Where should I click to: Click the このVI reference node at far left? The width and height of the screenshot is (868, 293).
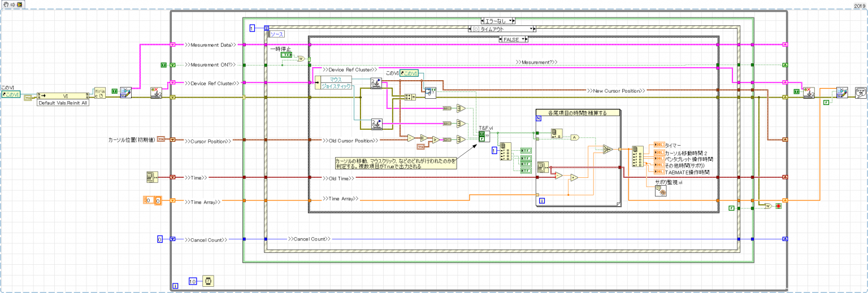[11, 95]
